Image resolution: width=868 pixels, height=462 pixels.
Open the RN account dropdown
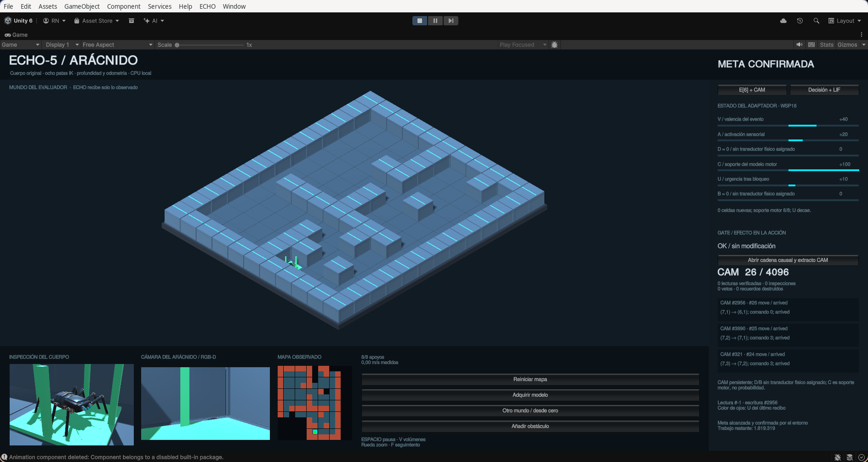[54, 21]
